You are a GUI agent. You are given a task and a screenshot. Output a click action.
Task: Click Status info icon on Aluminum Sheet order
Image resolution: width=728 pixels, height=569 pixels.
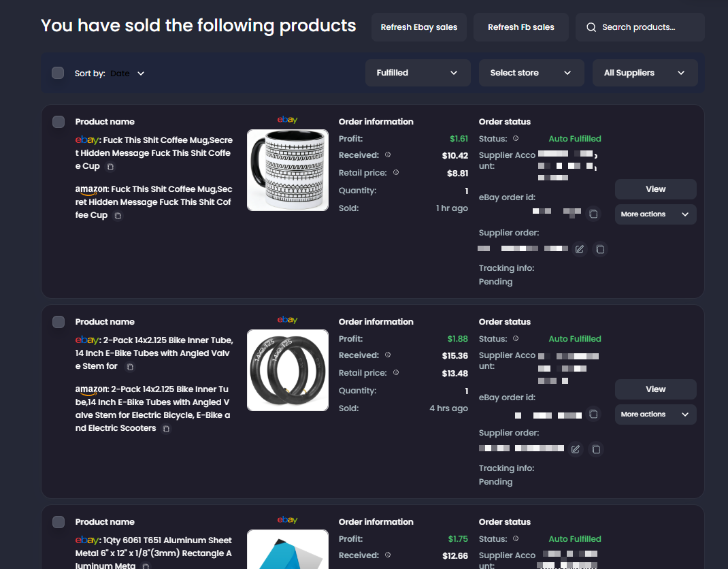pyautogui.click(x=516, y=539)
